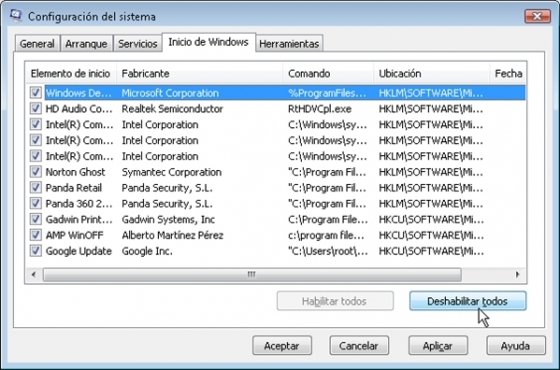Sort by Ubicación column header
The image size is (560, 370).
431,74
